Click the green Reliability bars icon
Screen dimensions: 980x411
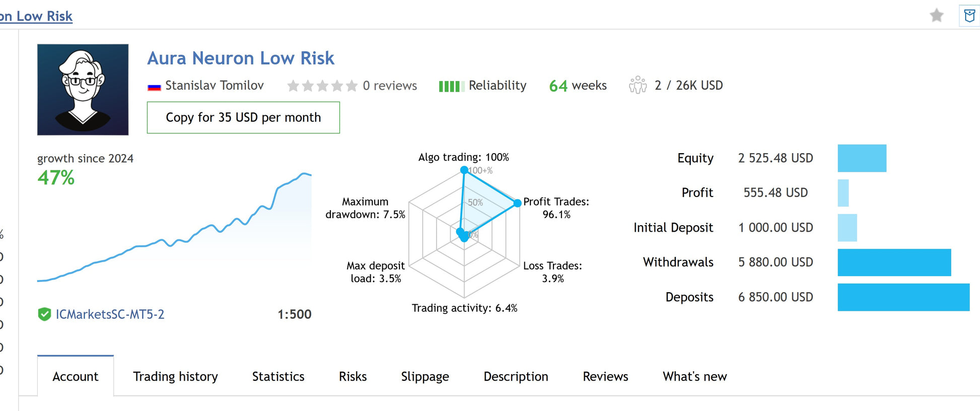coord(449,86)
